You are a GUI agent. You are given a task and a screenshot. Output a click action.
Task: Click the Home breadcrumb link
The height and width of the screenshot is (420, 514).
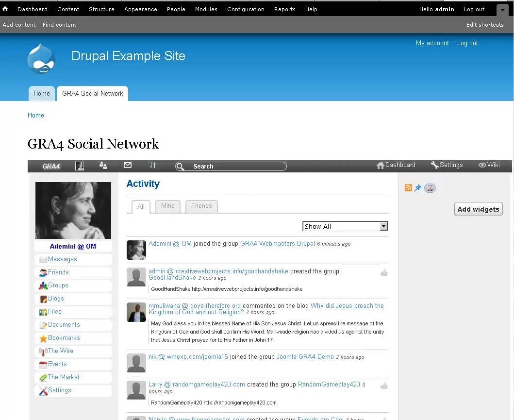[36, 115]
